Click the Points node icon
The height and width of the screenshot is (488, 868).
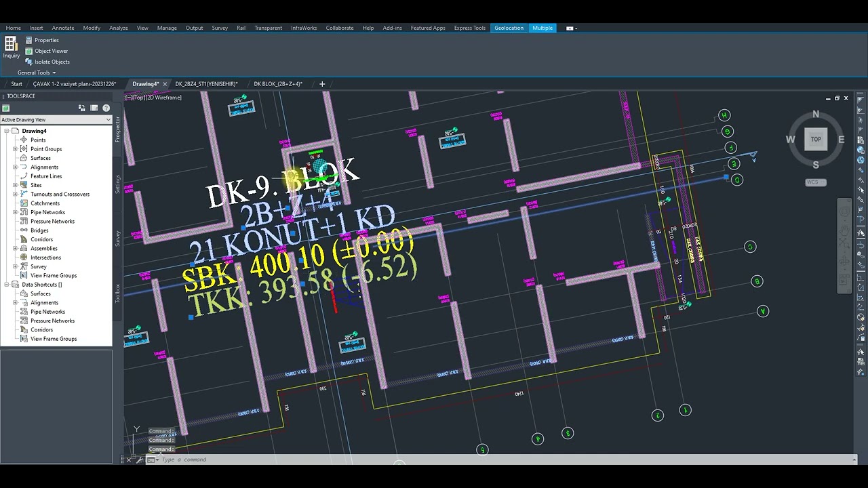[x=24, y=140]
